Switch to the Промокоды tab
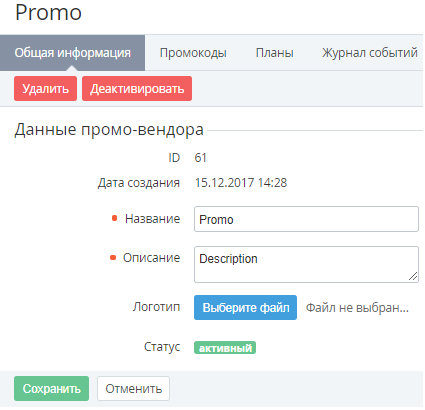The width and height of the screenshot is (425, 410). tap(193, 53)
